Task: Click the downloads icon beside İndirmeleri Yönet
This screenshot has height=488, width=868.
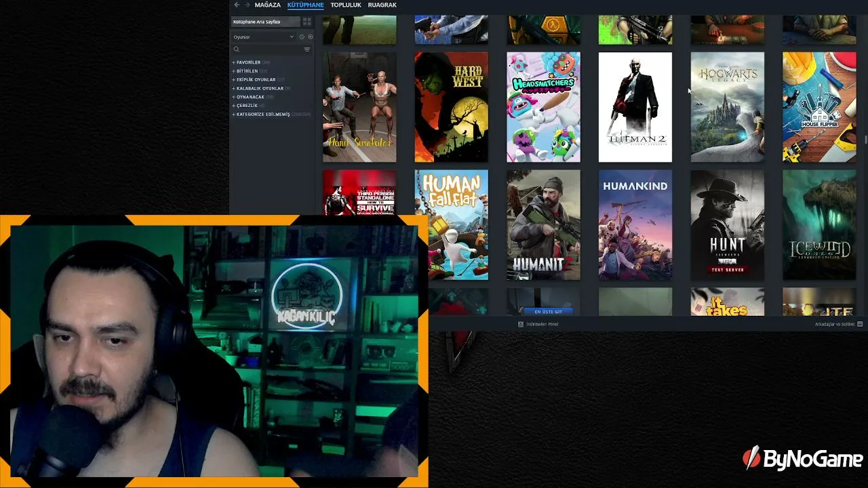Action: coord(521,324)
